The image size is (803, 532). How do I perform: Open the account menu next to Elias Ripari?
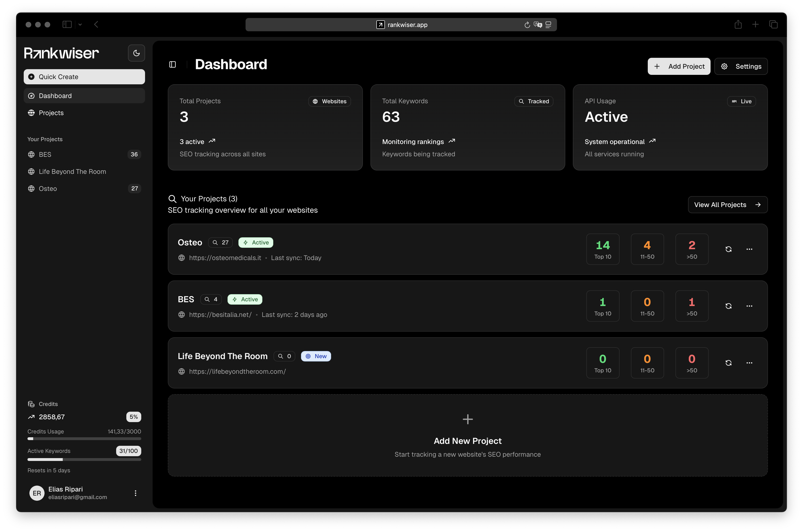(x=136, y=493)
